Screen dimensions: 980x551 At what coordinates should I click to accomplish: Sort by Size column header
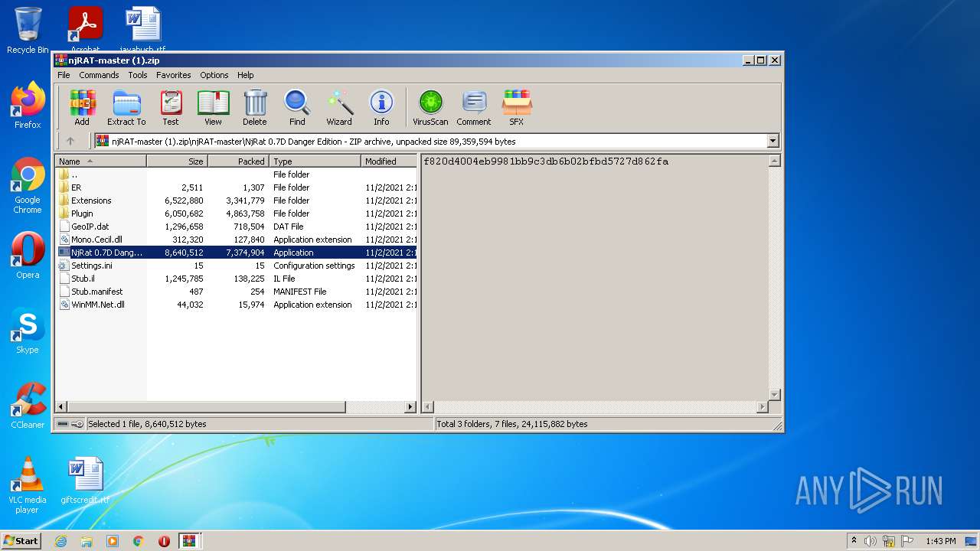click(x=177, y=161)
